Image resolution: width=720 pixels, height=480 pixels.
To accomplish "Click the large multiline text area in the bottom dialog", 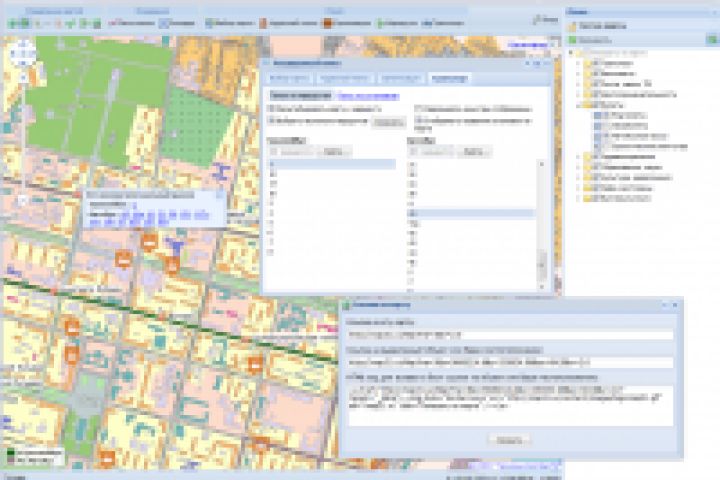I will pyautogui.click(x=510, y=405).
